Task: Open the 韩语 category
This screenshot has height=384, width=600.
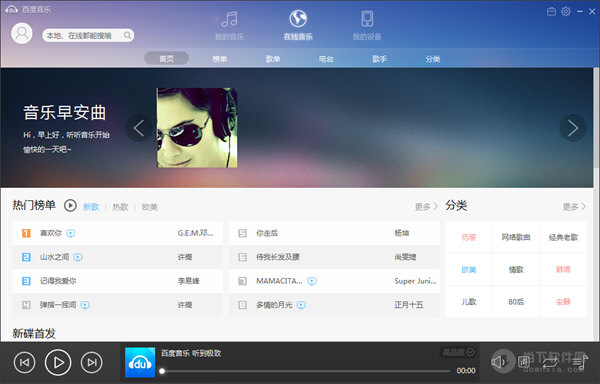Action: (x=563, y=270)
